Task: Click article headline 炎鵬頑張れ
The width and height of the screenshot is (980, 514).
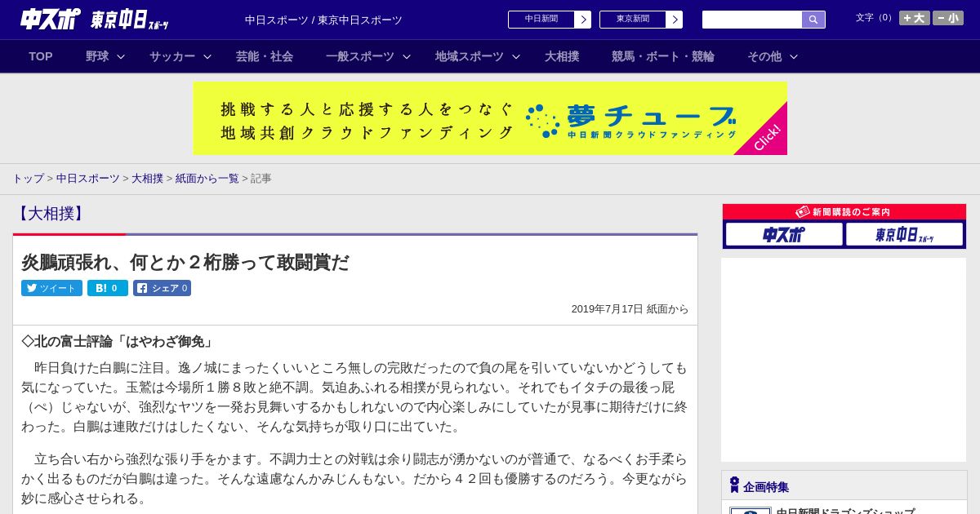Action: pyautogui.click(x=185, y=262)
